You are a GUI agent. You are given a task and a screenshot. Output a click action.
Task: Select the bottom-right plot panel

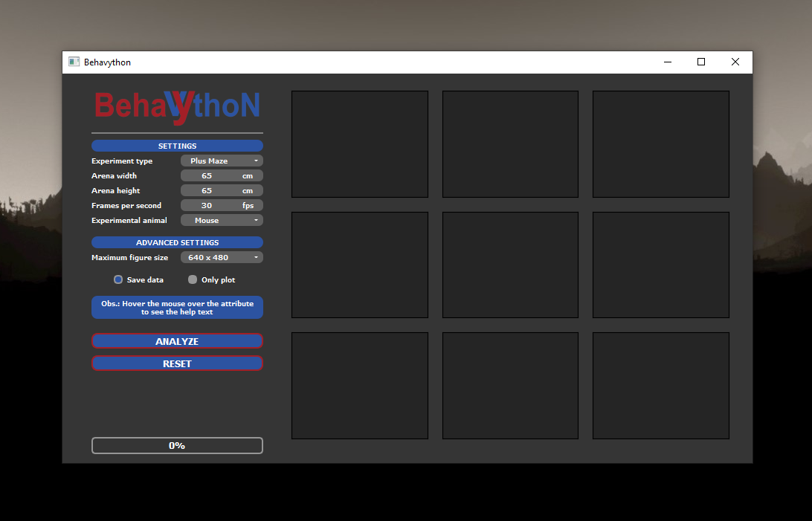(x=660, y=385)
